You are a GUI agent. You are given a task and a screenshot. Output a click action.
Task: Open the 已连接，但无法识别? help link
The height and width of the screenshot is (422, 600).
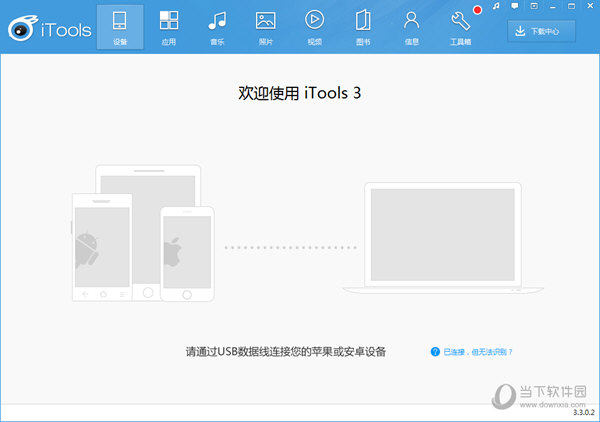click(478, 352)
